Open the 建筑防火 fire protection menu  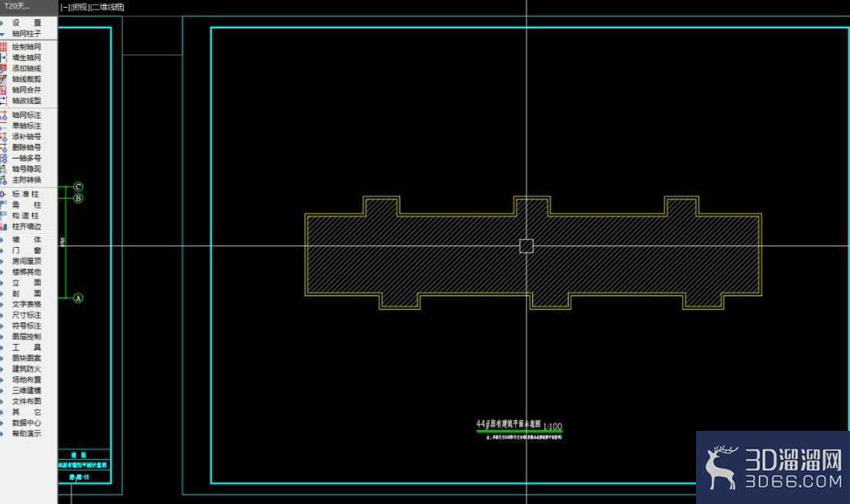pyautogui.click(x=26, y=369)
